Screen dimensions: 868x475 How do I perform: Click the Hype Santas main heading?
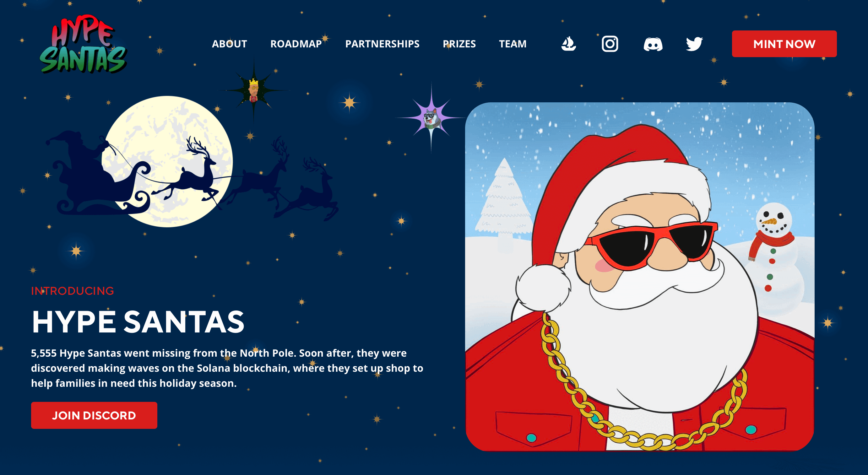coord(138,322)
